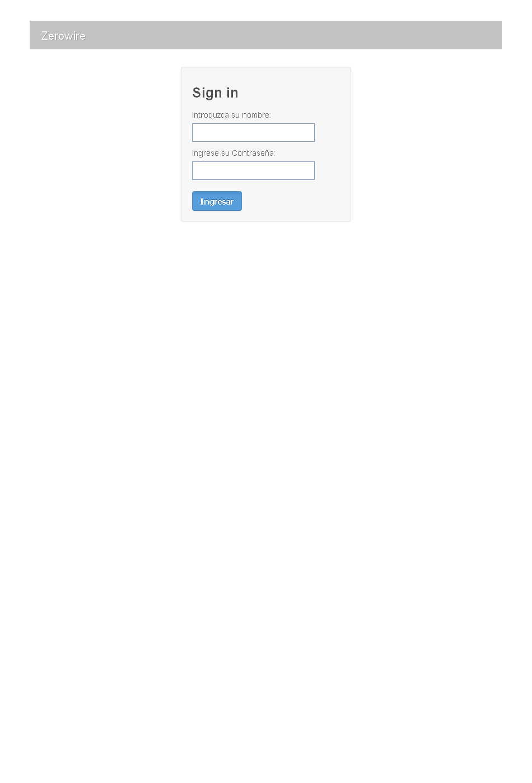
Task: Select the text box under 'Ingrese su Contraseña'
Action: coord(253,171)
